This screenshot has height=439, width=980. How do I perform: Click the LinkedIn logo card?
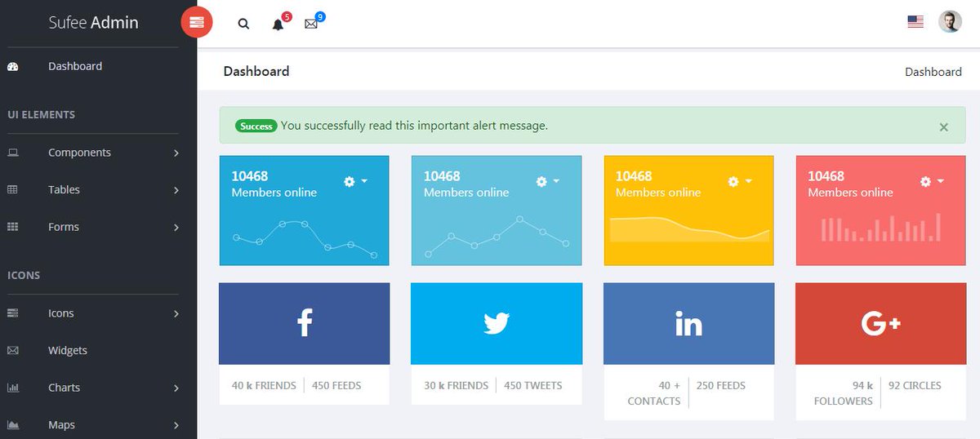point(688,324)
